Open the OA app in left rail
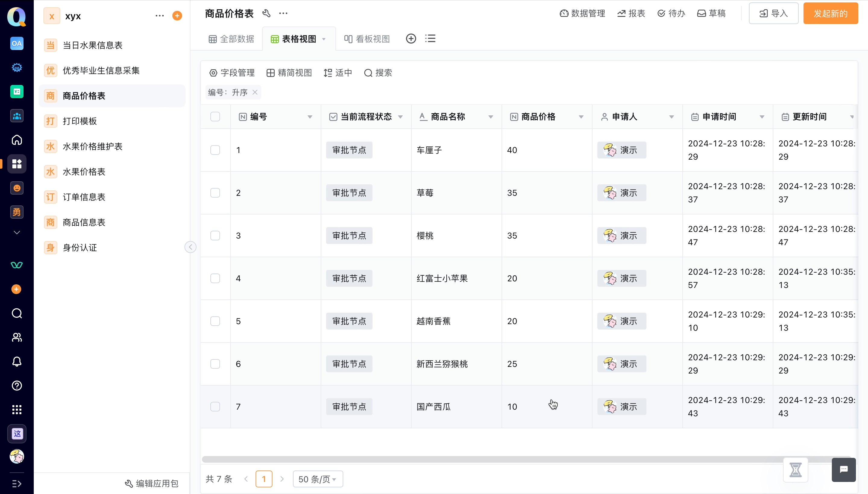 pyautogui.click(x=17, y=43)
